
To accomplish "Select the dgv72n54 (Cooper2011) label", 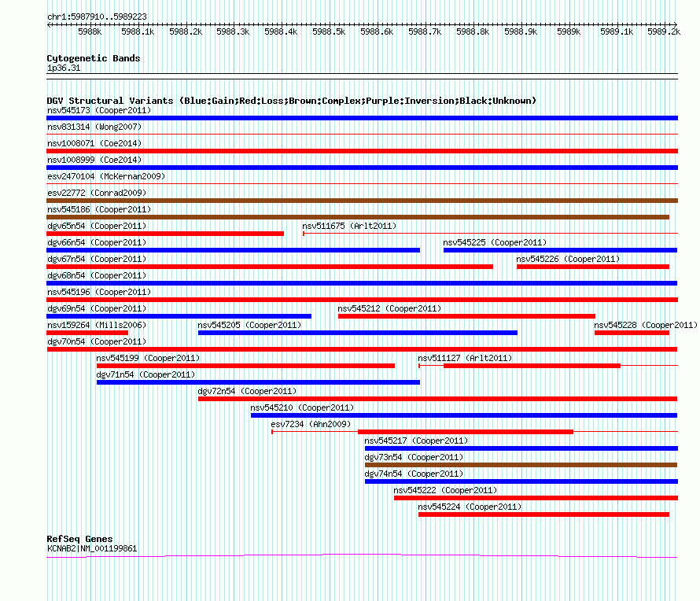I will click(247, 391).
